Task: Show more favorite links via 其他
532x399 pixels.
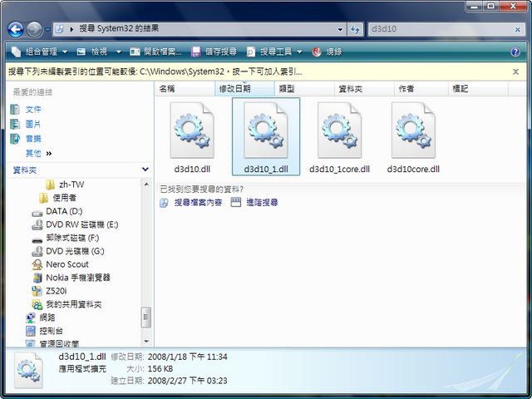Action: click(x=39, y=153)
